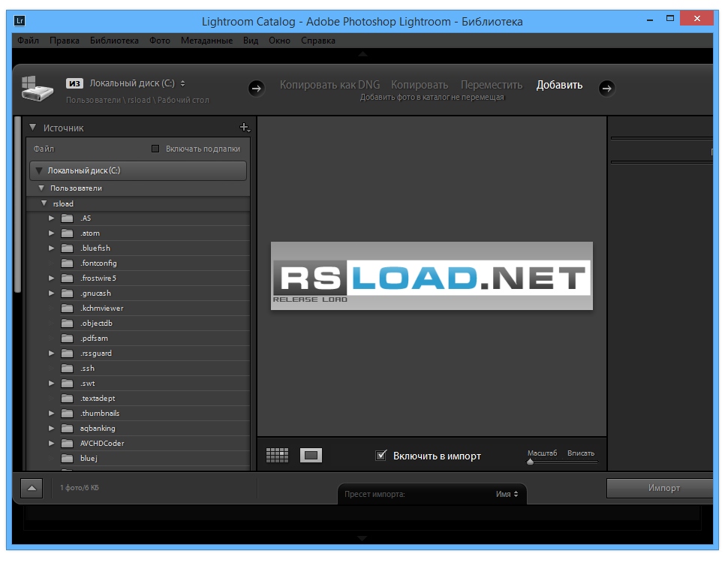Expand the .gnucash folder
The height and width of the screenshot is (563, 728).
(52, 293)
